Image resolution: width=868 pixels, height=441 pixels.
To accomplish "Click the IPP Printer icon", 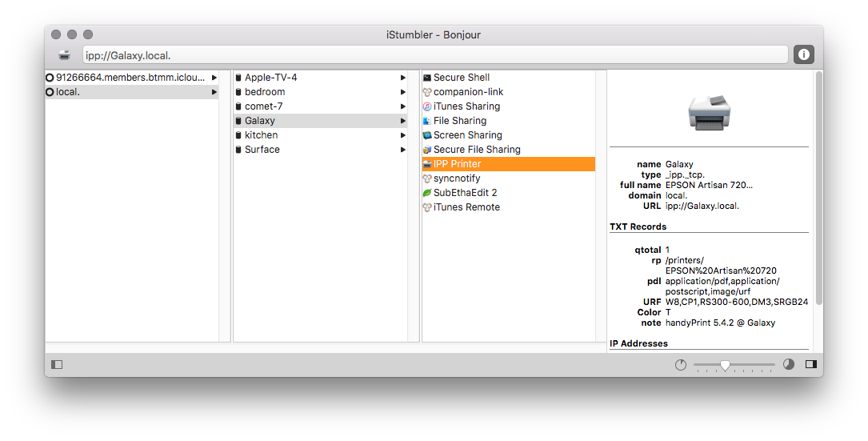I will [427, 164].
